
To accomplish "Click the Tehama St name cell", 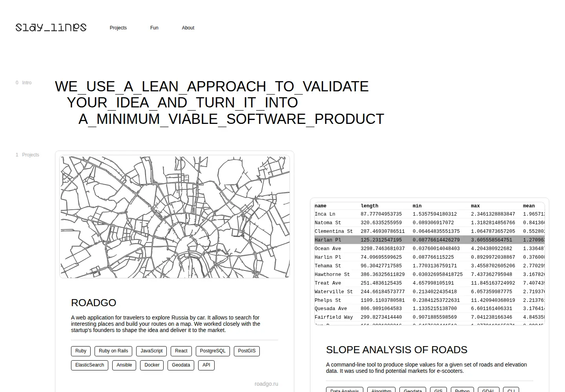I will point(328,266).
